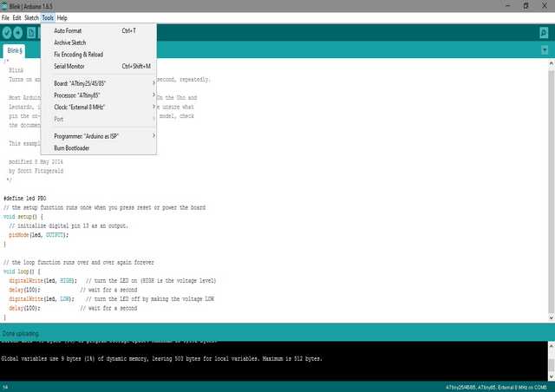Open Serial Monitor from Tools menu
This screenshot has width=555, height=392.
(x=98, y=66)
